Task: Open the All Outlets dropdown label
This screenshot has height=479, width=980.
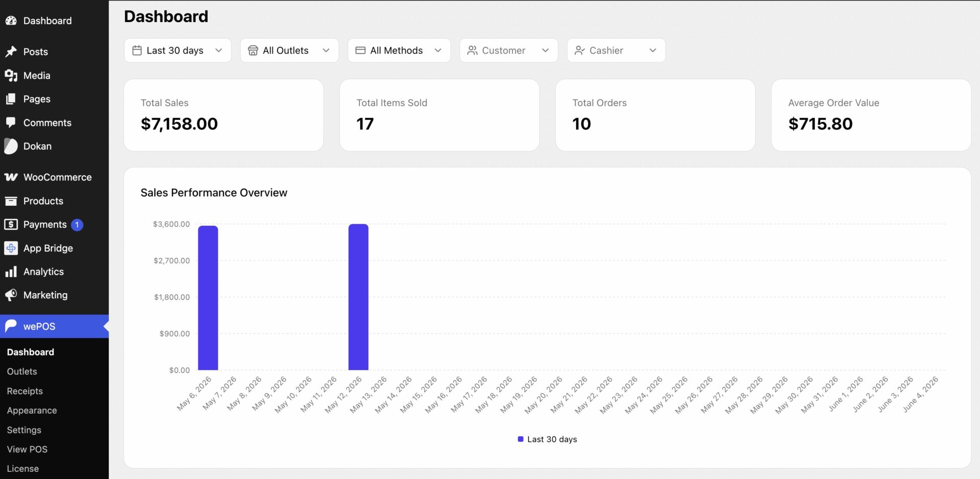Action: pyautogui.click(x=286, y=51)
